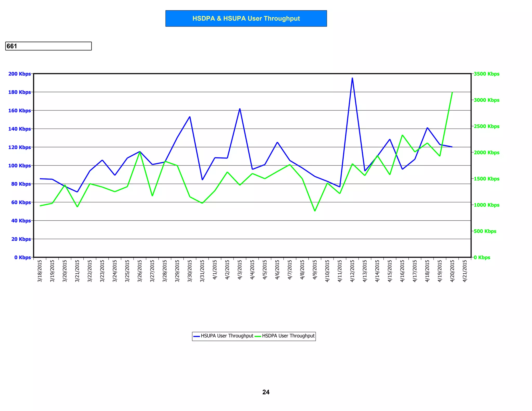Click the green HSDPA peak on 4/20/2015
The image size is (532, 411).
point(452,92)
